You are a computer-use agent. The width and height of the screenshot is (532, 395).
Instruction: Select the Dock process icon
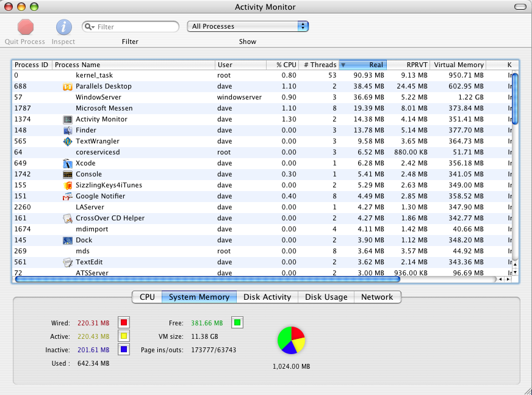(68, 241)
